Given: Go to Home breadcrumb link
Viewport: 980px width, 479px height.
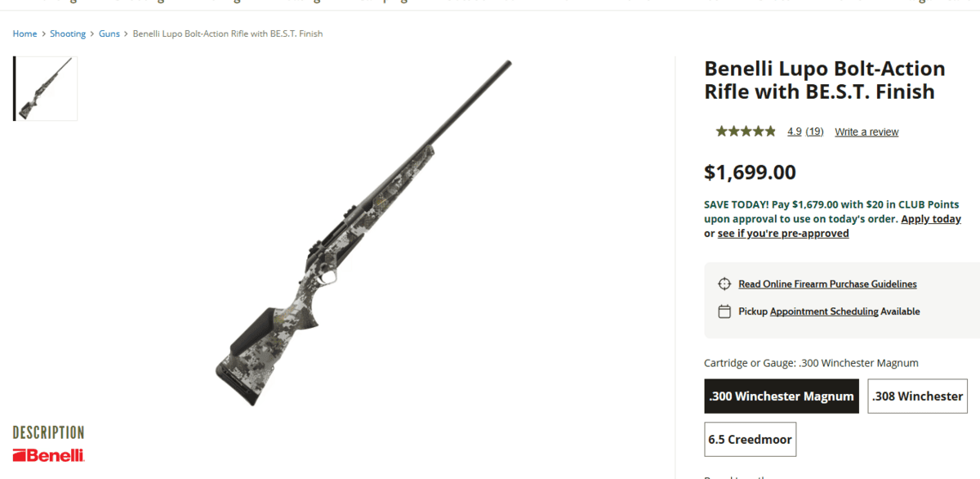Looking at the screenshot, I should click(24, 34).
